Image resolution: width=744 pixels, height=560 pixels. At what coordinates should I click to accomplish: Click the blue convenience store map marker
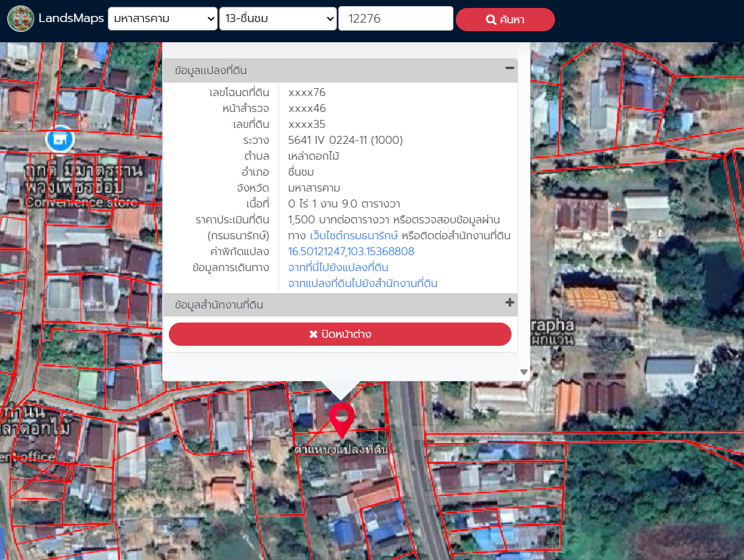[x=60, y=140]
